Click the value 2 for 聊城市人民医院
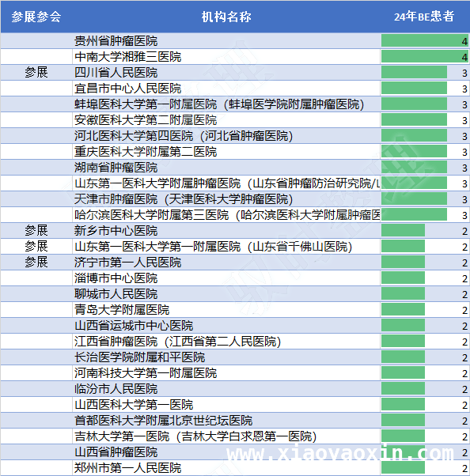 (464, 294)
